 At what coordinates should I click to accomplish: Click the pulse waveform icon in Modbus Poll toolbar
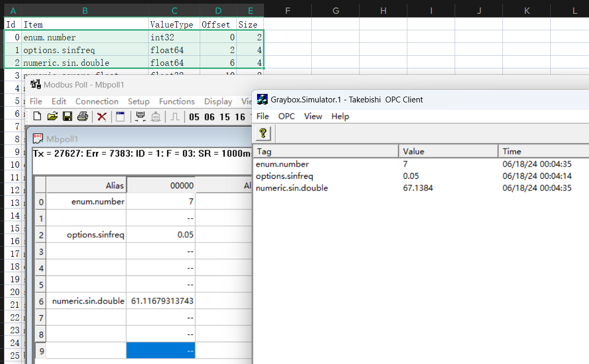click(175, 117)
